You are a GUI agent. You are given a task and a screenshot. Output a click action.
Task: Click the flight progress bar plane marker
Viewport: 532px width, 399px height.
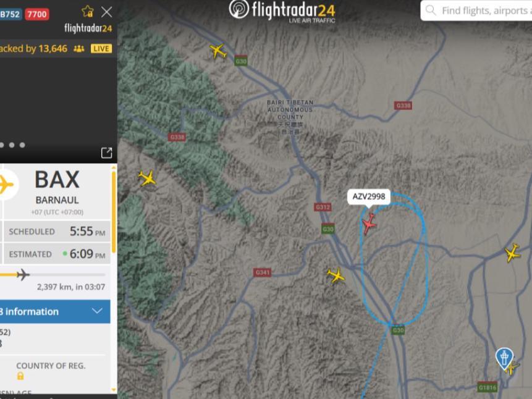23,274
